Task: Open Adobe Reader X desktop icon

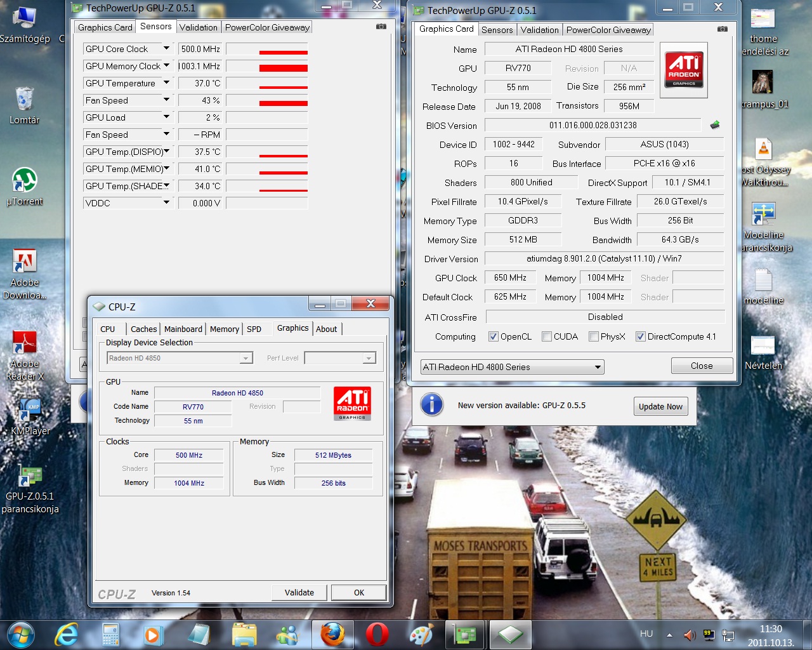Action: (x=24, y=355)
